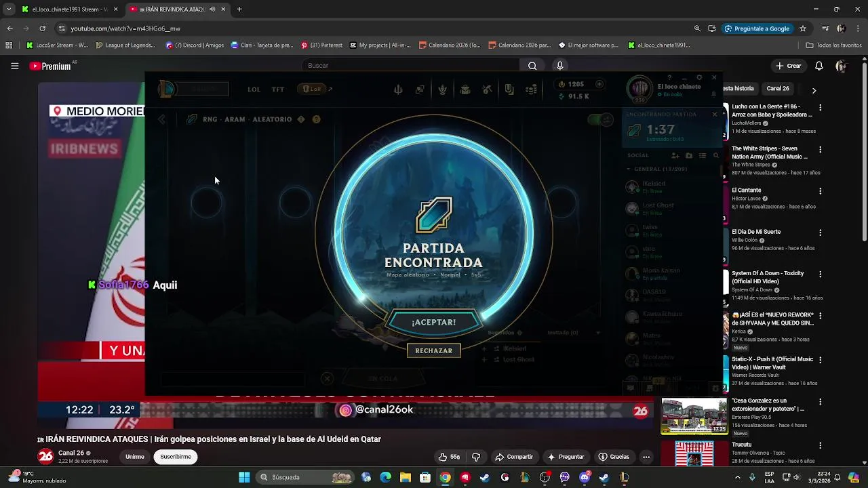Open the Clash trident icon in client header
Viewport: 868px width, 488px height.
click(x=398, y=89)
